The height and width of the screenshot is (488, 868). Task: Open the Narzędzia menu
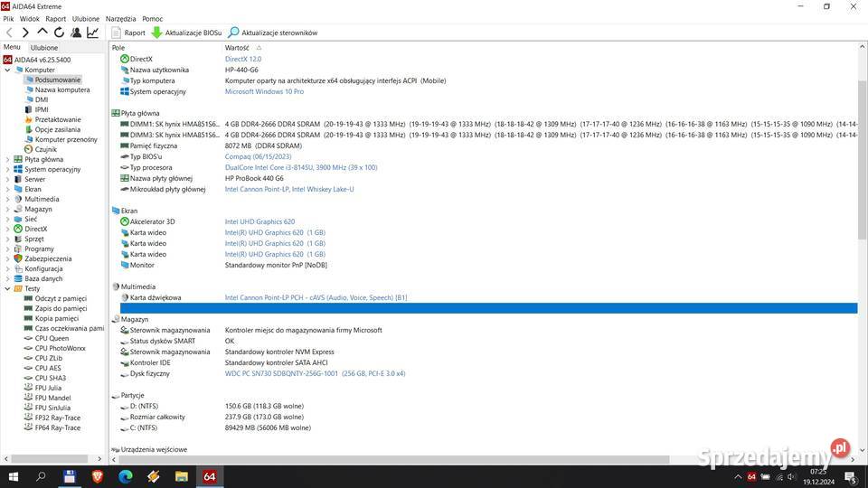click(120, 19)
